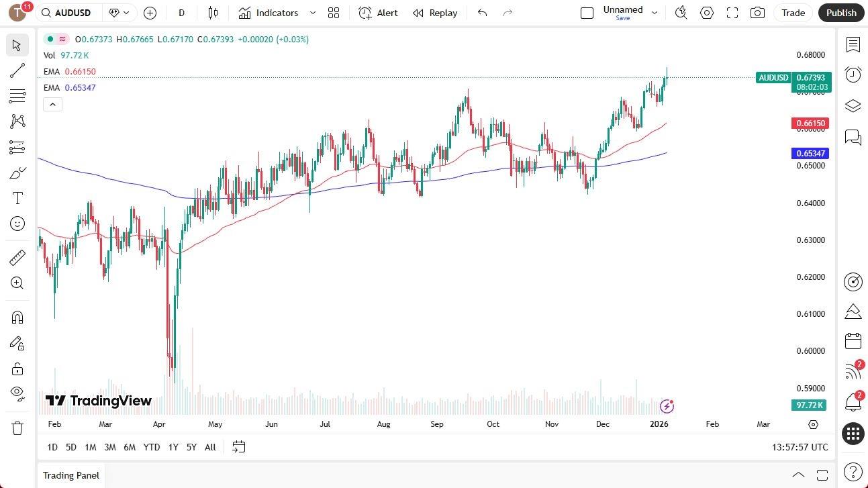This screenshot has height=488, width=868.
Task: Click the Publish button
Action: coord(840,13)
